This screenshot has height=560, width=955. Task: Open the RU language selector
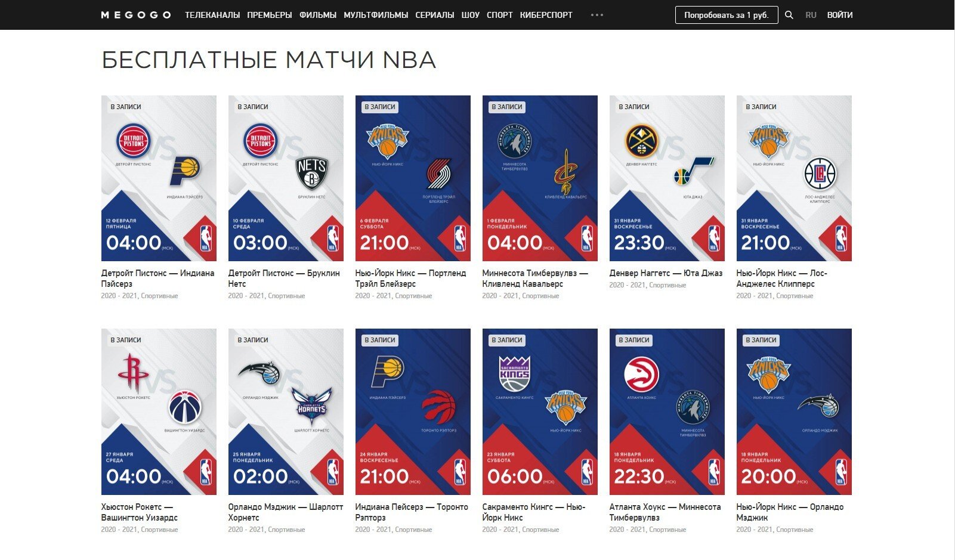tap(811, 15)
